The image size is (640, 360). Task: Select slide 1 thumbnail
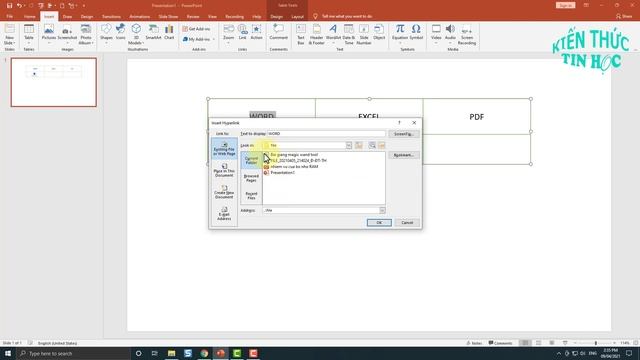tap(53, 82)
